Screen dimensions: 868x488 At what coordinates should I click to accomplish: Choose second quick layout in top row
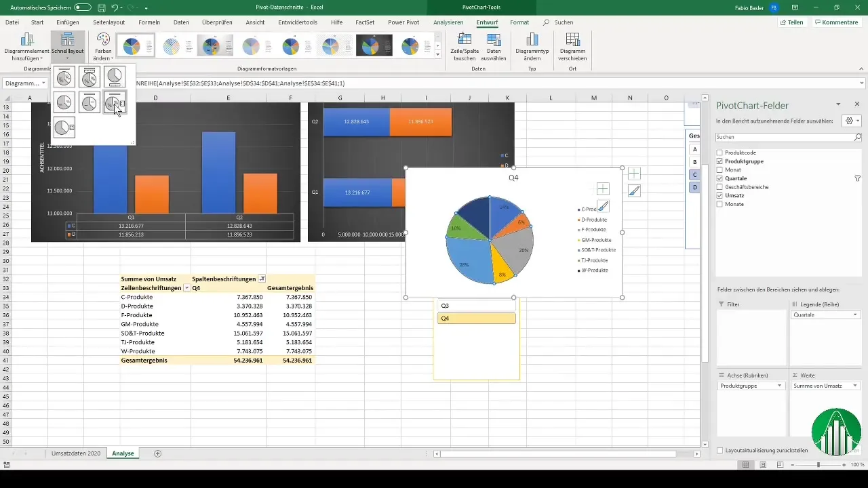[90, 77]
